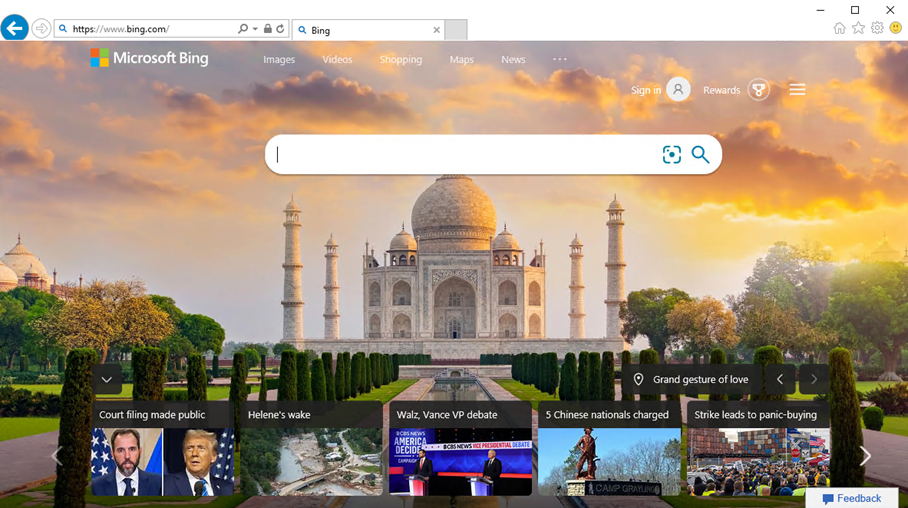Open the browser Tools gear icon
This screenshot has height=508, width=908.
pos(877,28)
